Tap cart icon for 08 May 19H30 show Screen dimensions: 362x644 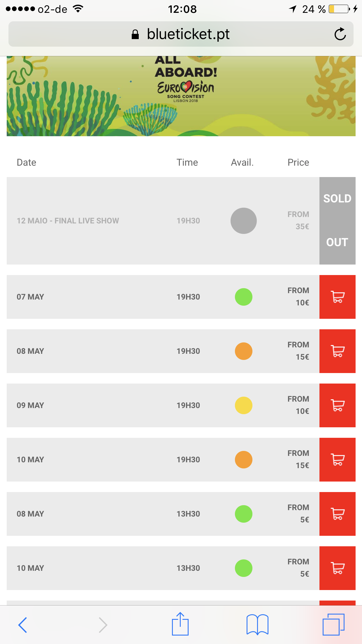click(337, 351)
